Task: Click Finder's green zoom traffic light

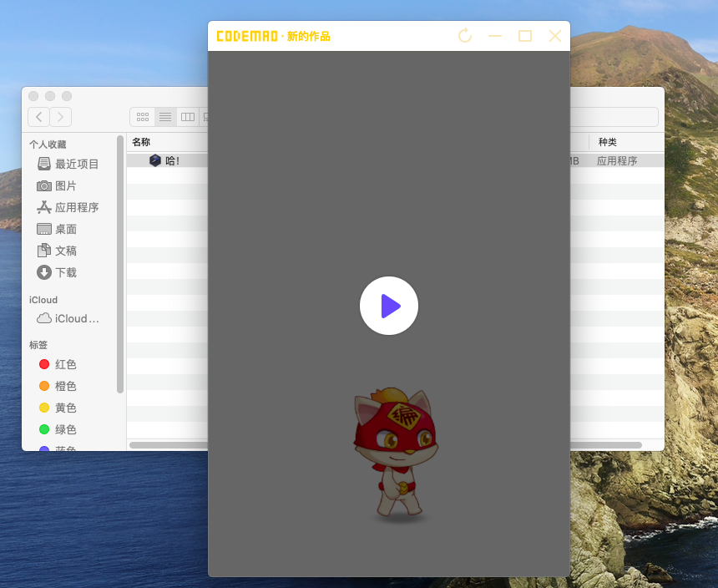Action: pos(67,96)
